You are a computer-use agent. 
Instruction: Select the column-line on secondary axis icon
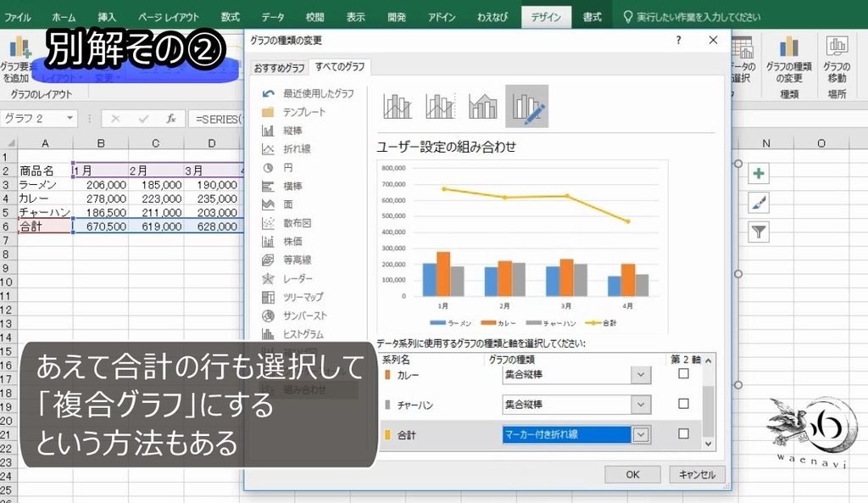pyautogui.click(x=440, y=106)
